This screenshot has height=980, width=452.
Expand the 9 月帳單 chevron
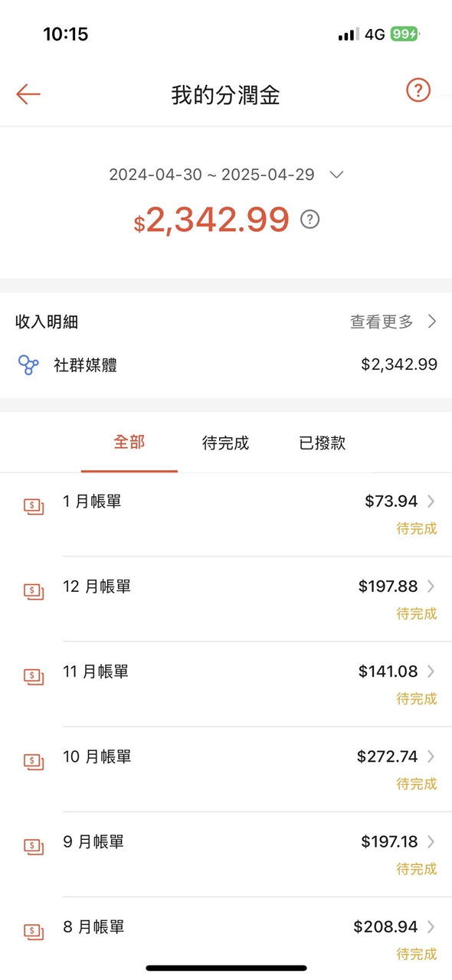click(x=431, y=841)
